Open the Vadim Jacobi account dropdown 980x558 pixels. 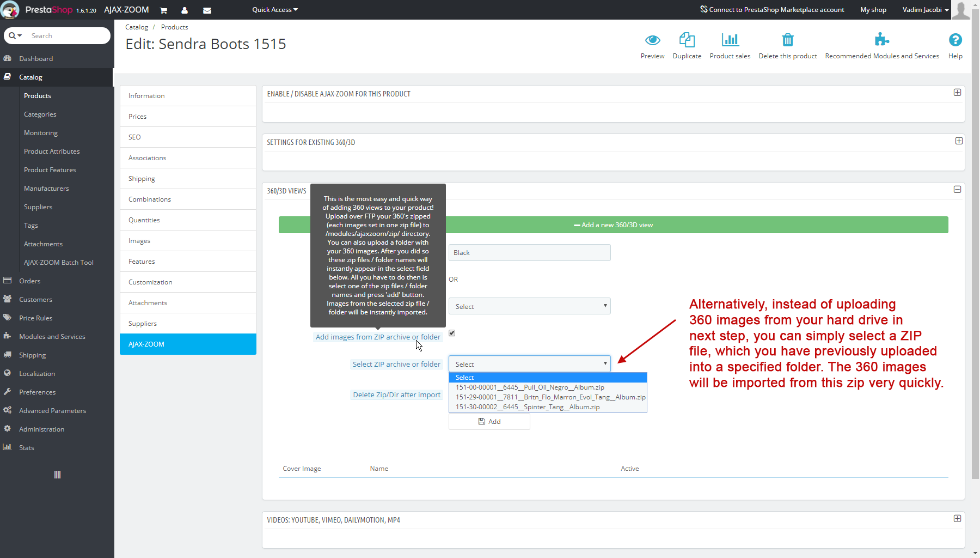coord(926,10)
